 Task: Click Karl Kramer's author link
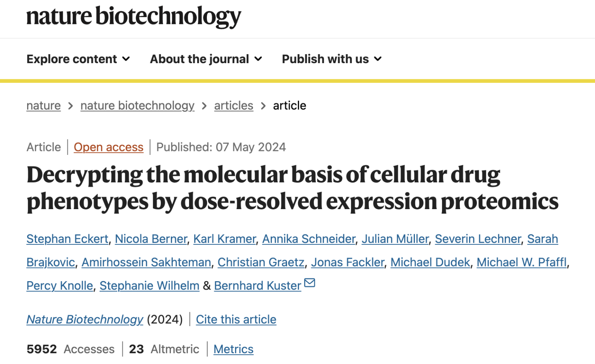coord(224,239)
